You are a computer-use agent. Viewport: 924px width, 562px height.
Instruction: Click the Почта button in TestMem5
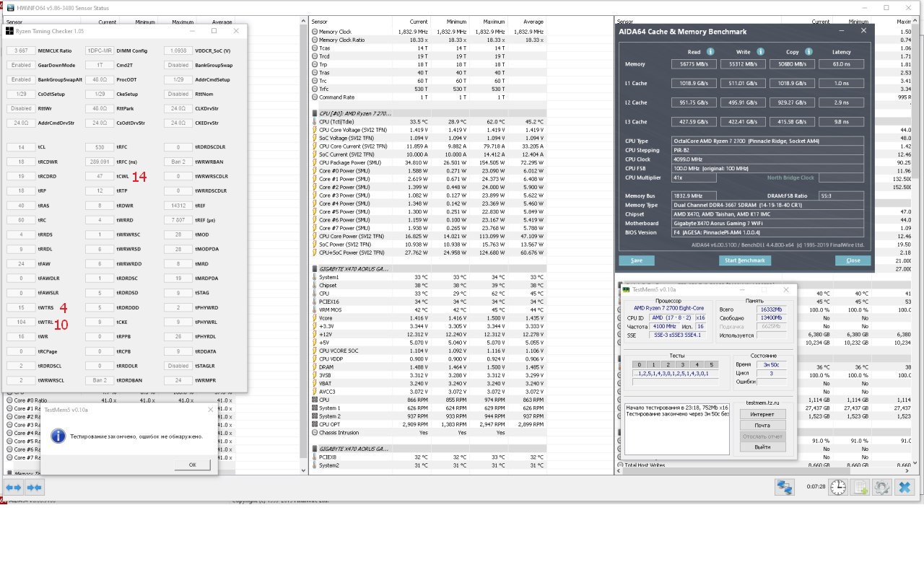tap(762, 426)
